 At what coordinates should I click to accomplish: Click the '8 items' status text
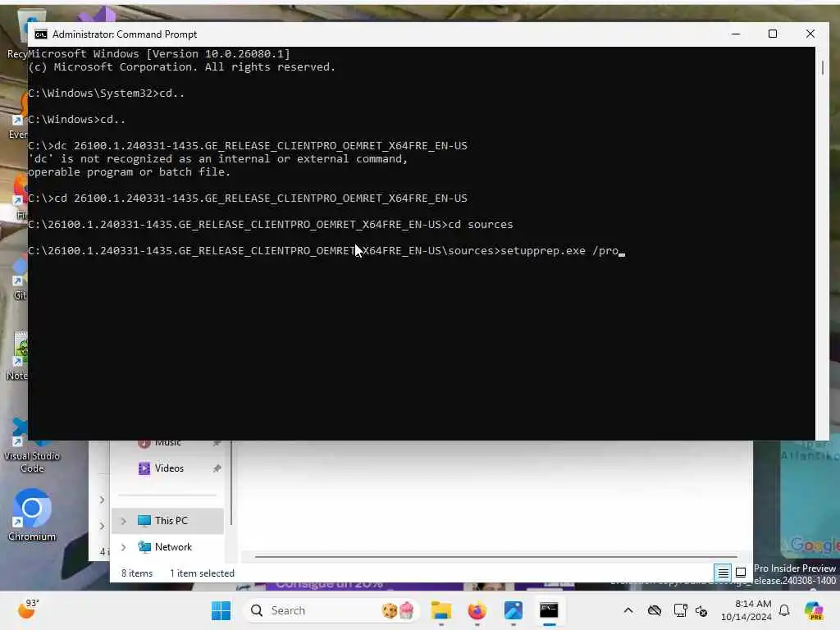[x=137, y=573]
